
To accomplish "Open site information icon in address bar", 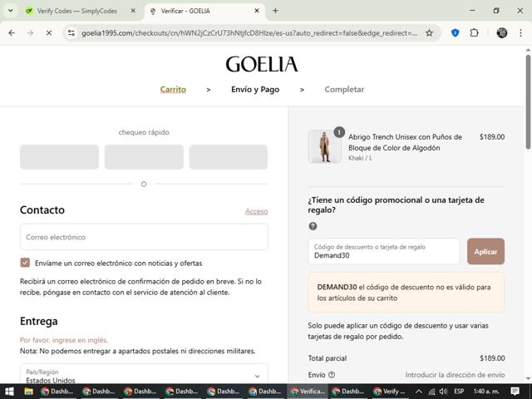I will 71,33.
